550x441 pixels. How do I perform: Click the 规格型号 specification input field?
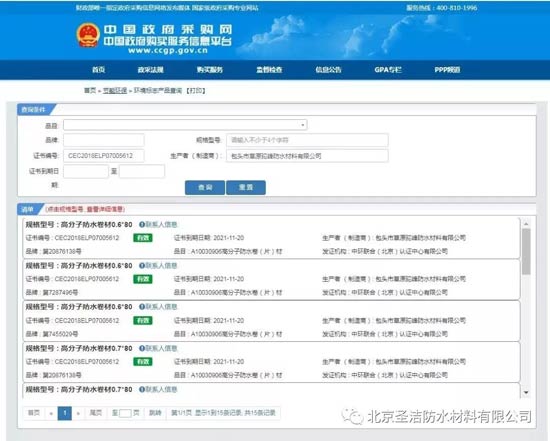[x=307, y=140]
